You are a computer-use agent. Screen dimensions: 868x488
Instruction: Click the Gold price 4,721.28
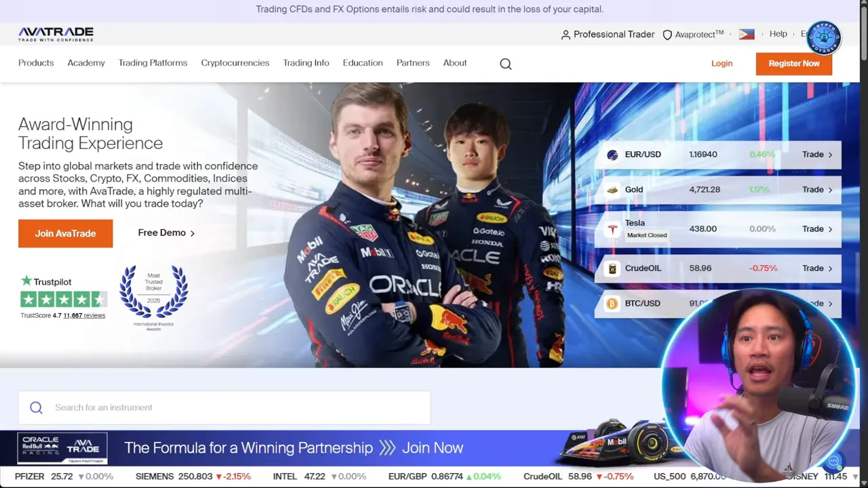(705, 190)
